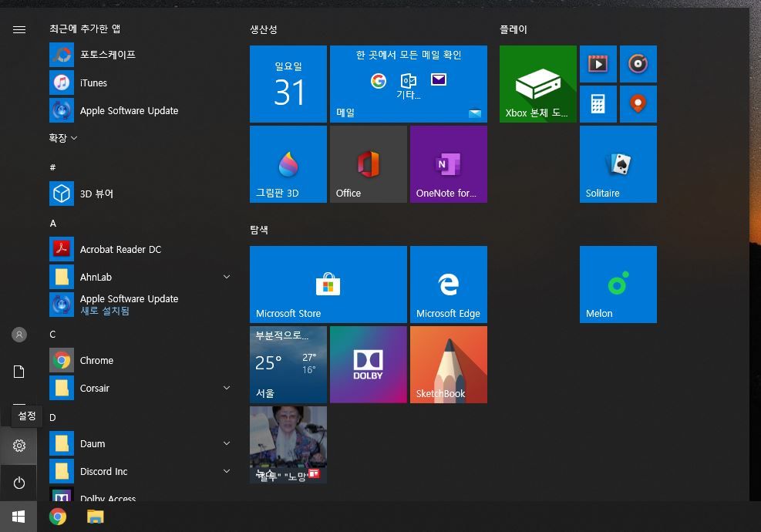Viewport: 761px width, 532px height.
Task: Open the Office tile
Action: click(x=369, y=164)
